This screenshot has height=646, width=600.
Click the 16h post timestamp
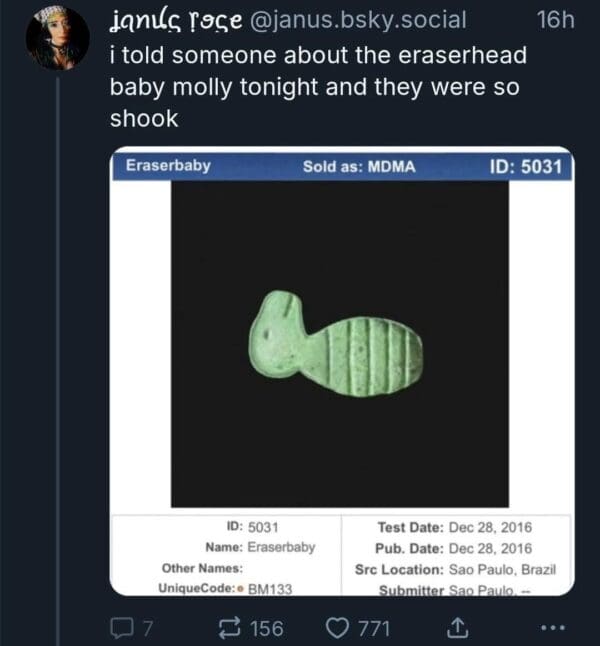(555, 19)
